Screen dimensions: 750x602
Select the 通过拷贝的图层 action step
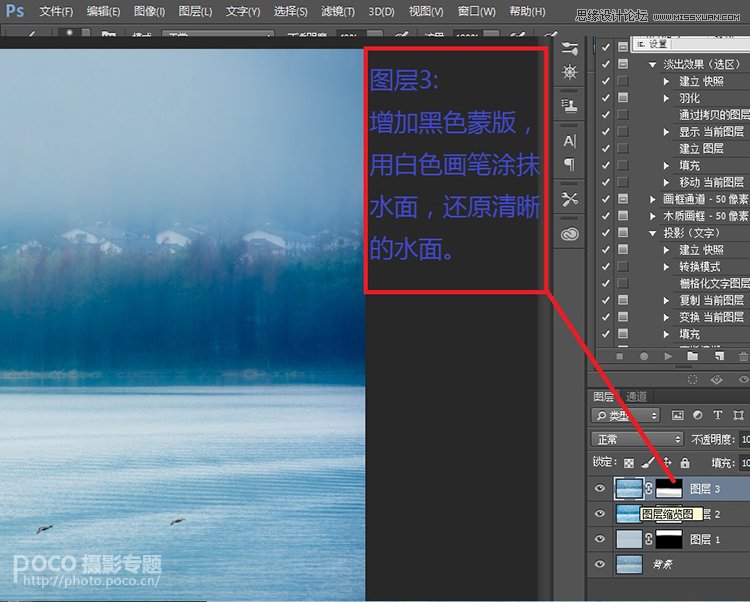click(714, 115)
